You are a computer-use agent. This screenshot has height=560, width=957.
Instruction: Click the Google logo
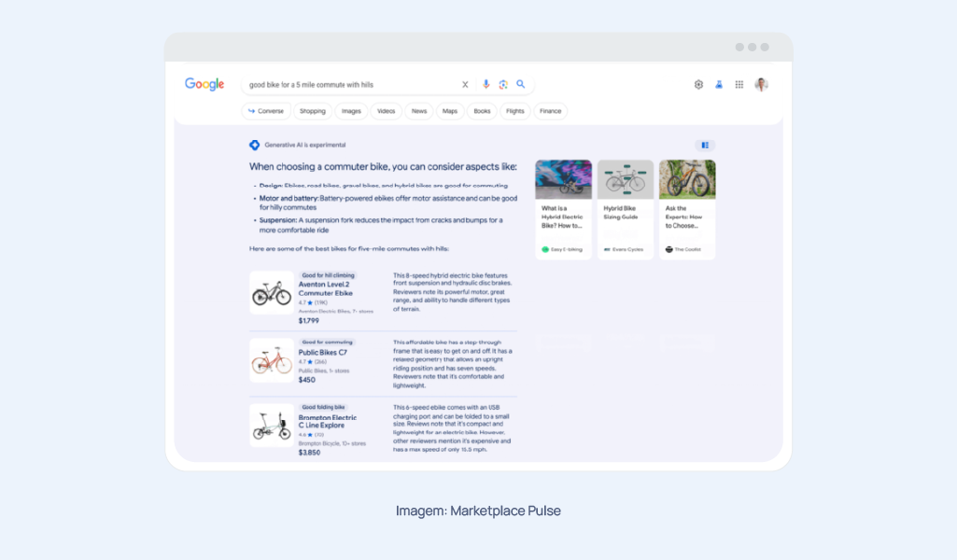coord(204,84)
